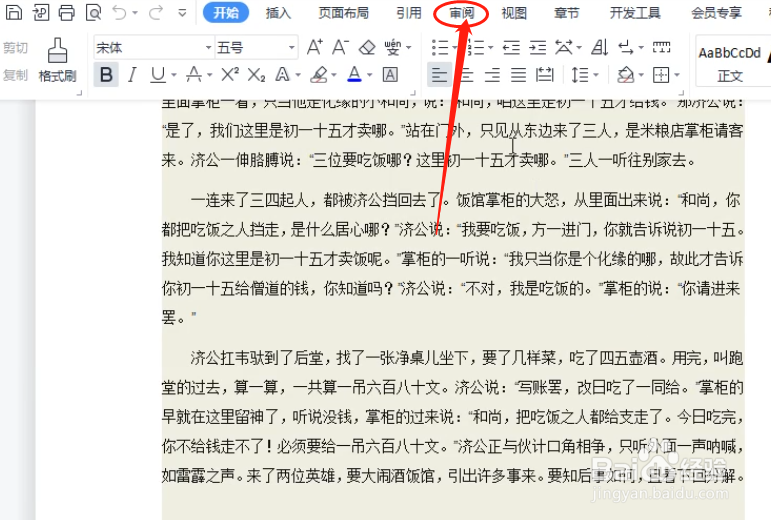
Task: Open the undo history dropdown arrow
Action: (135, 13)
